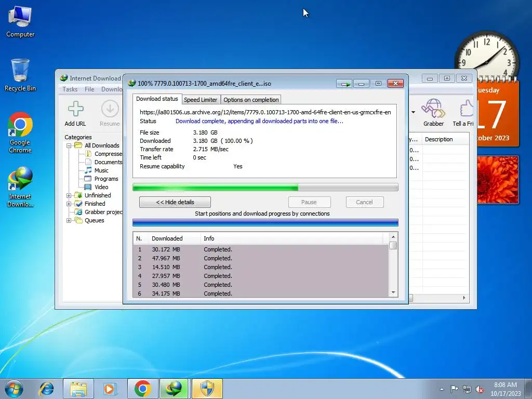Select connection row 5 with 30.480 MB
The width and height of the screenshot is (532, 399).
click(261, 285)
